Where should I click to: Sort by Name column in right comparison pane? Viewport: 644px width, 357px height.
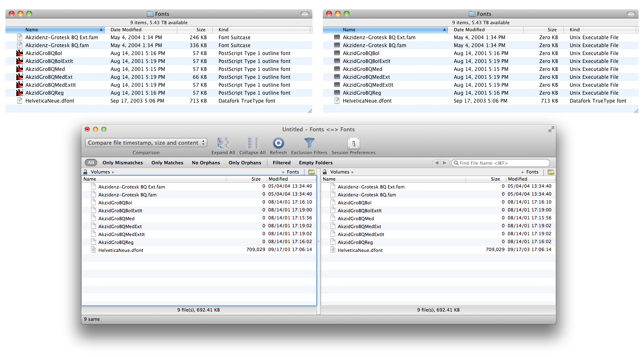coord(393,179)
